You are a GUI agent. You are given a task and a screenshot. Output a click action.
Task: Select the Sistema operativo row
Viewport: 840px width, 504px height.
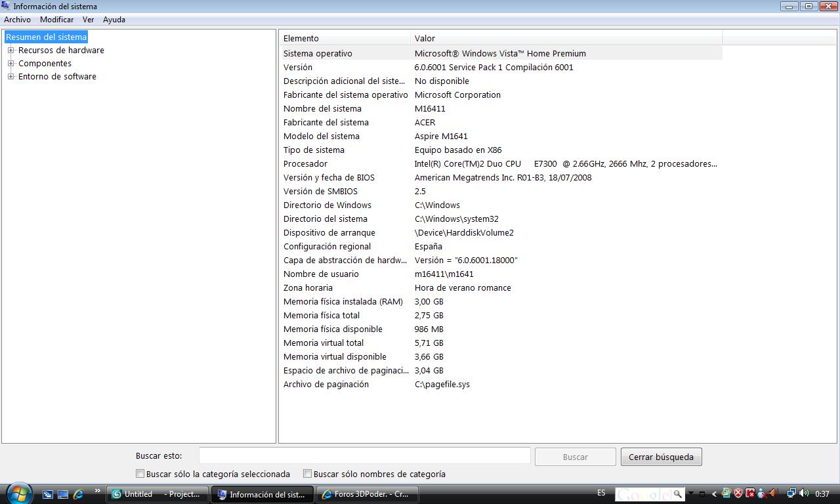pos(501,53)
